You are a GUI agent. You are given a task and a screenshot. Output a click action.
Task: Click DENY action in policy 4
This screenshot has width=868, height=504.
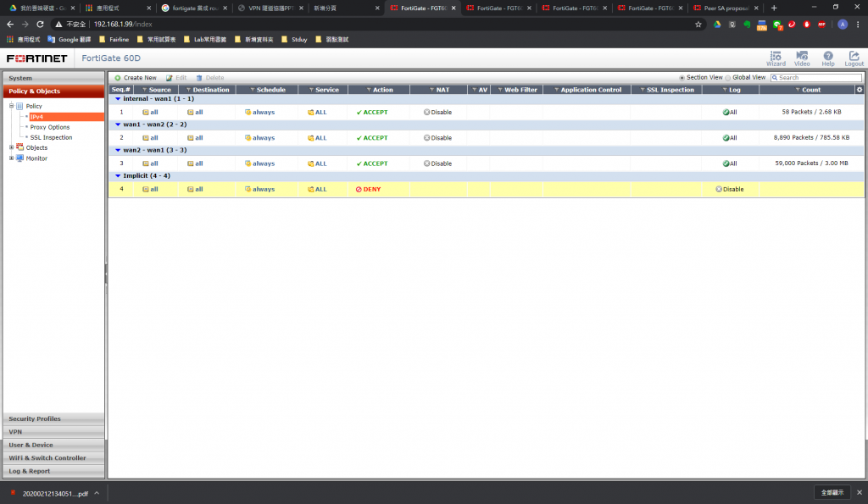tap(368, 189)
